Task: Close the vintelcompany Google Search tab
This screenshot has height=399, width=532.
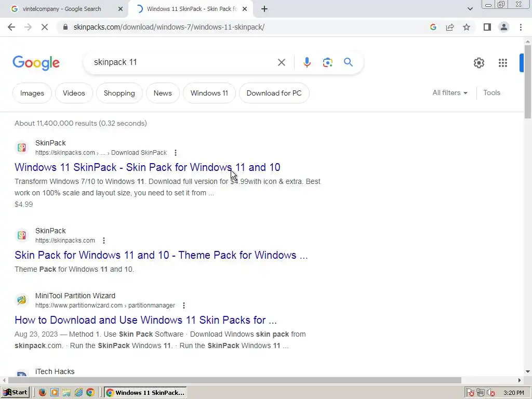Action: 120,9
